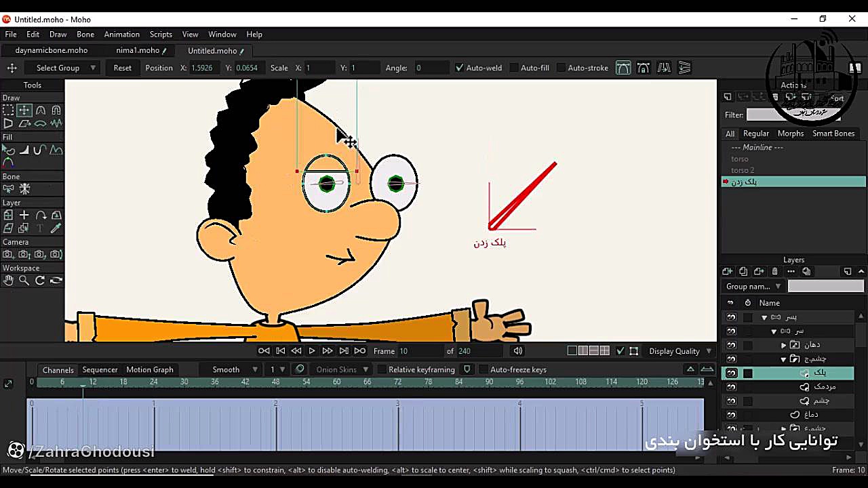868x488 pixels.
Task: Click the Duplicate Layer icon
Action: (743, 272)
